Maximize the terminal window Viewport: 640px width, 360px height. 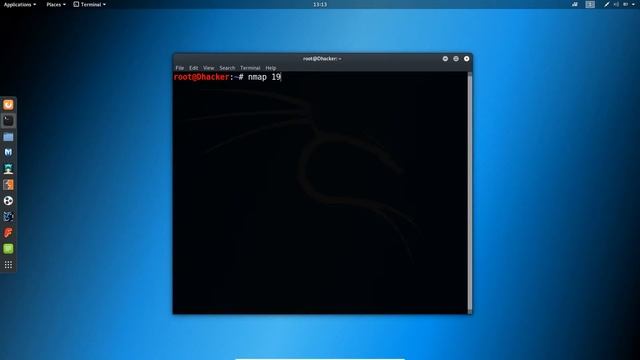456,59
